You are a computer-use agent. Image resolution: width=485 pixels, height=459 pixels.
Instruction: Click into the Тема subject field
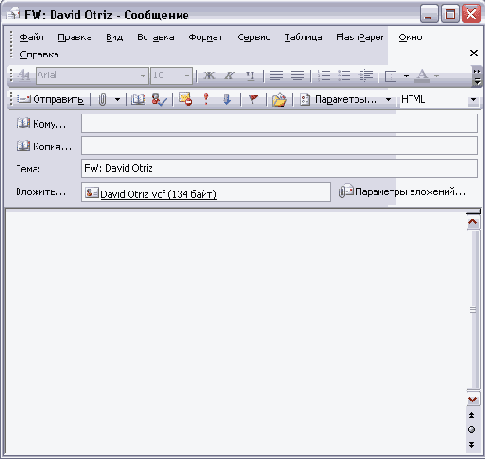279,168
